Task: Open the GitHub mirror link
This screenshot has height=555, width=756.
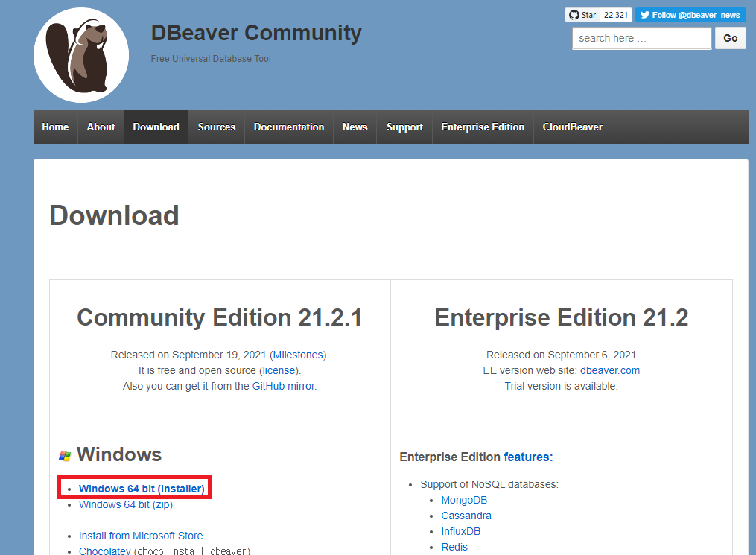Action: (284, 386)
